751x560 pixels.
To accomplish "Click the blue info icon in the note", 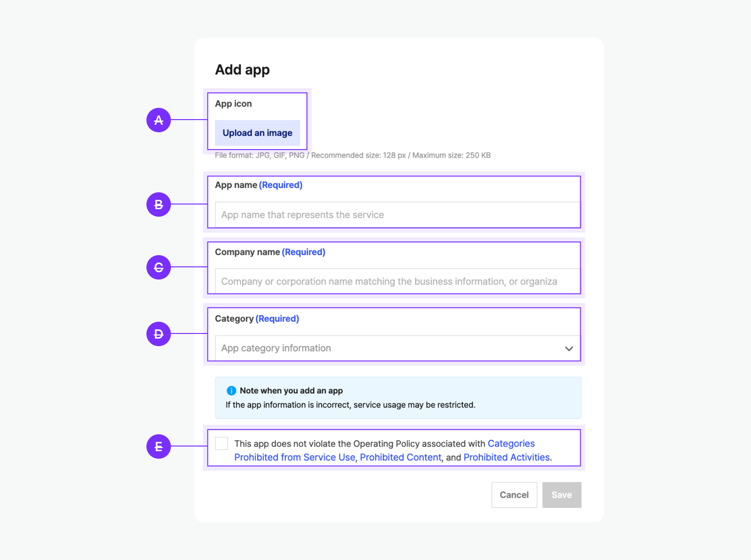I will click(x=231, y=391).
